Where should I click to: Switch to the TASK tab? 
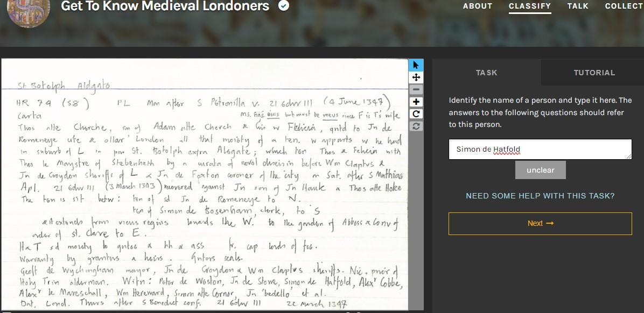pyautogui.click(x=487, y=73)
